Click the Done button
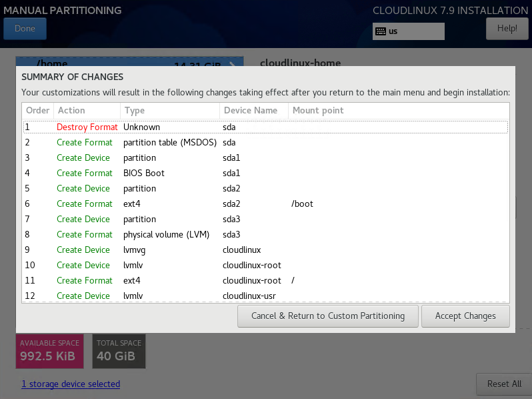 tap(25, 29)
